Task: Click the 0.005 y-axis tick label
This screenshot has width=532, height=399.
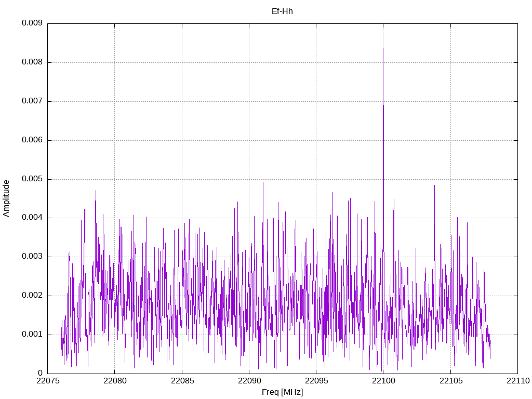Action: (x=32, y=179)
